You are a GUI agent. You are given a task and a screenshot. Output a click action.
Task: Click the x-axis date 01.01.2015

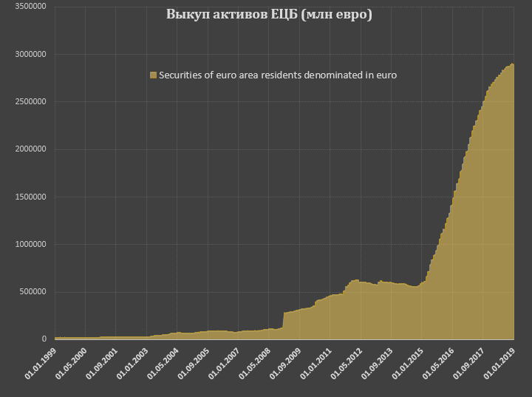coord(407,363)
